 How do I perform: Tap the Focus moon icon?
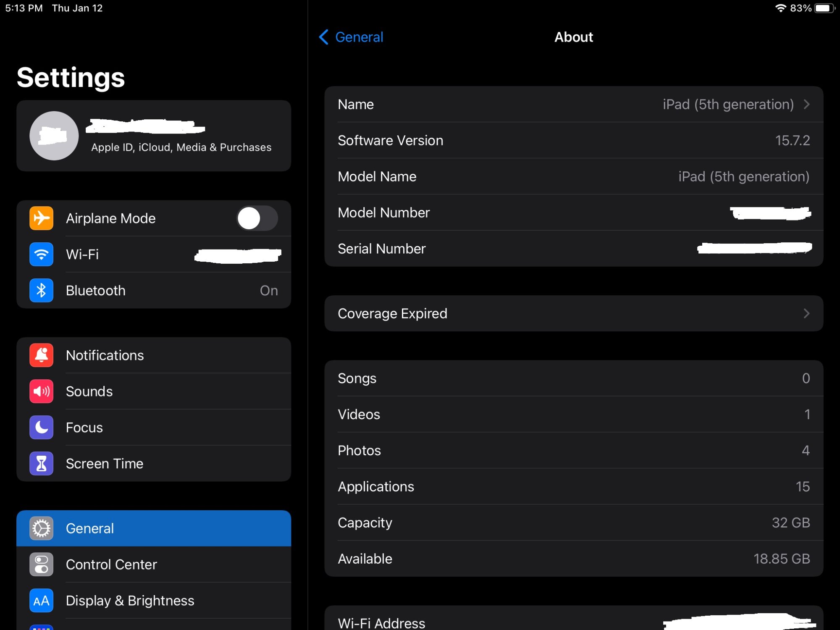tap(41, 428)
